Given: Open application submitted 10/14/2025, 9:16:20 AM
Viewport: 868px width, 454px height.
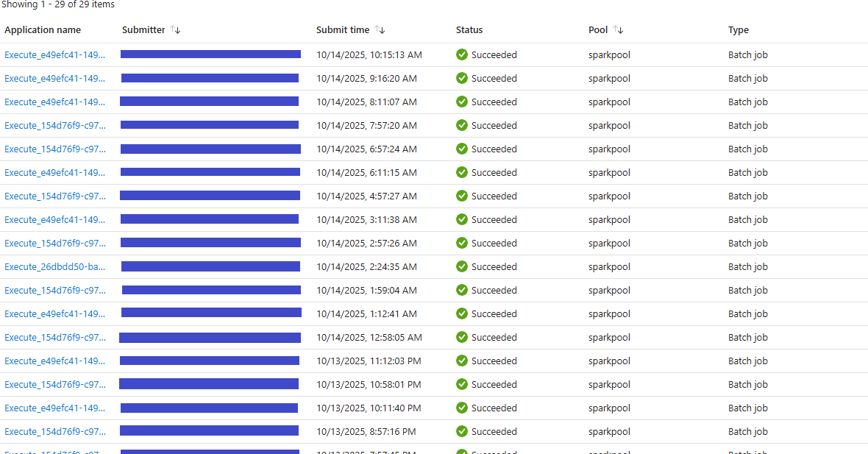Looking at the screenshot, I should click(x=55, y=79).
